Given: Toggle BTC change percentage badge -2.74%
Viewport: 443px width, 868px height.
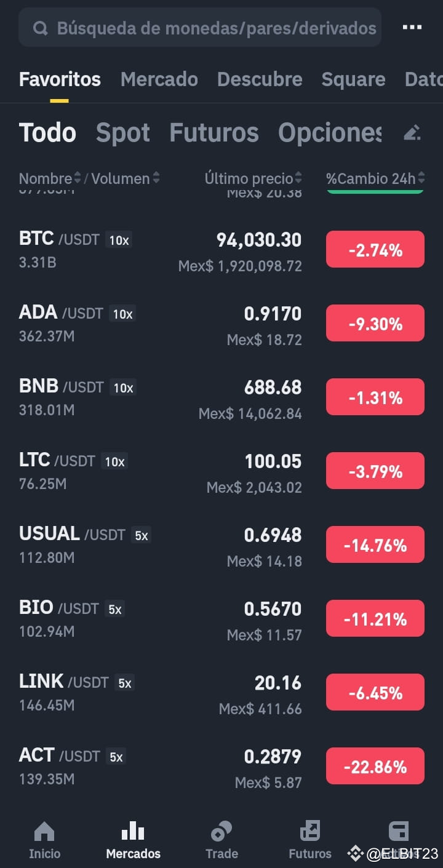Looking at the screenshot, I should (x=375, y=250).
